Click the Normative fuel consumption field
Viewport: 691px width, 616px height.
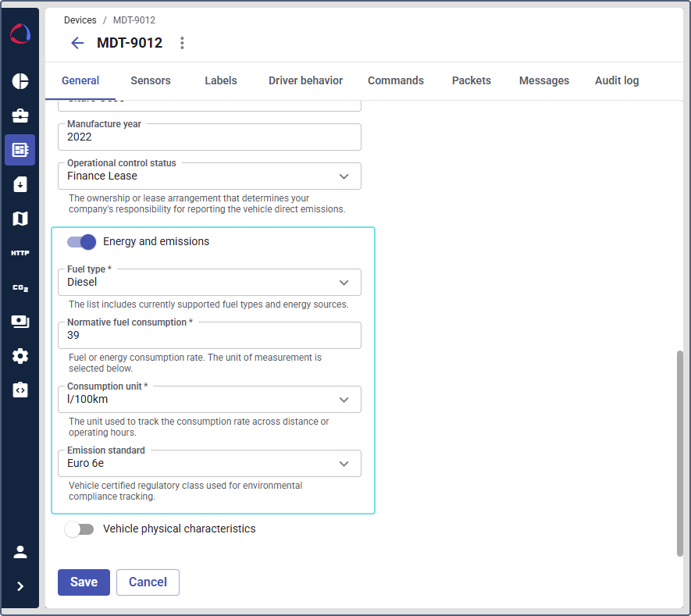[209, 336]
